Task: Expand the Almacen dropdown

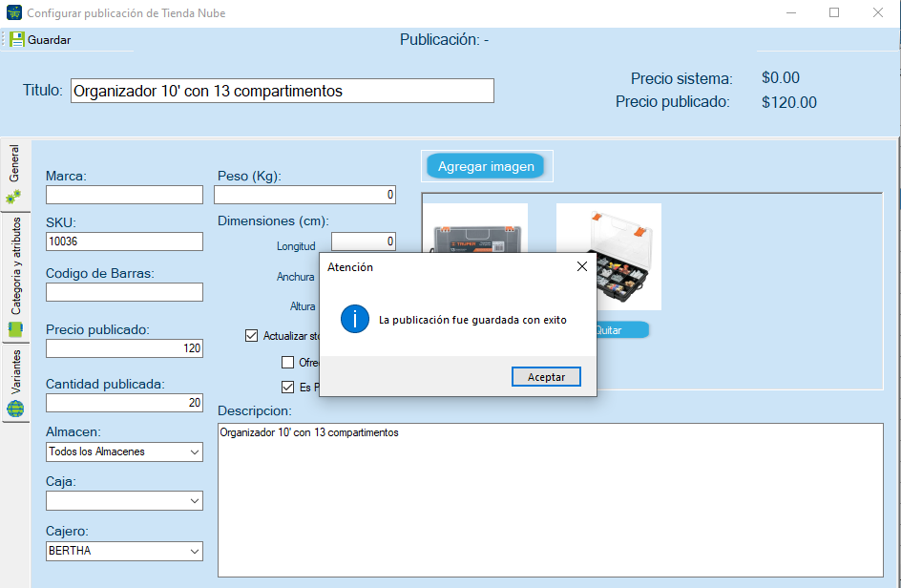Action: click(x=194, y=451)
